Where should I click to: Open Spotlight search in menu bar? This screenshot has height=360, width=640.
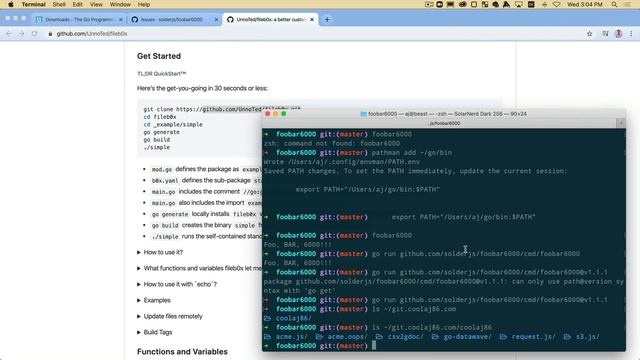click(614, 4)
